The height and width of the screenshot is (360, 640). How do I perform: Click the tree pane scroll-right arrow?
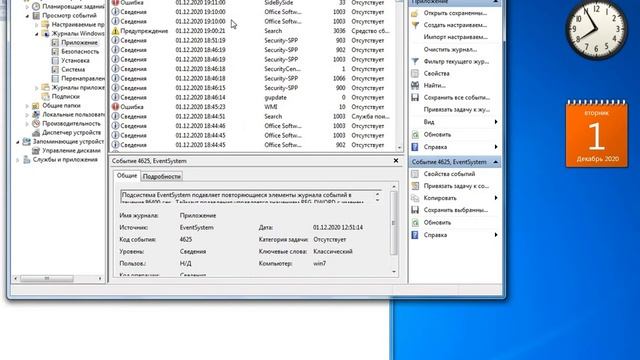100,278
